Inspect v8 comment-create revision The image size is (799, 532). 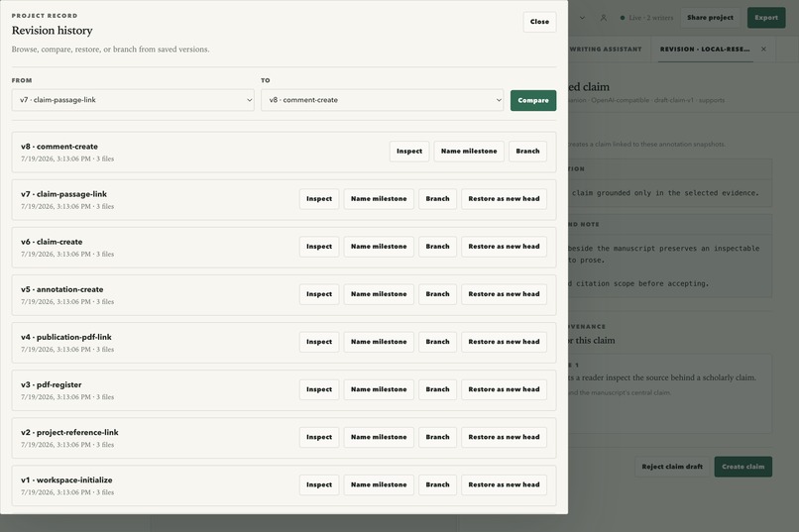pos(409,152)
